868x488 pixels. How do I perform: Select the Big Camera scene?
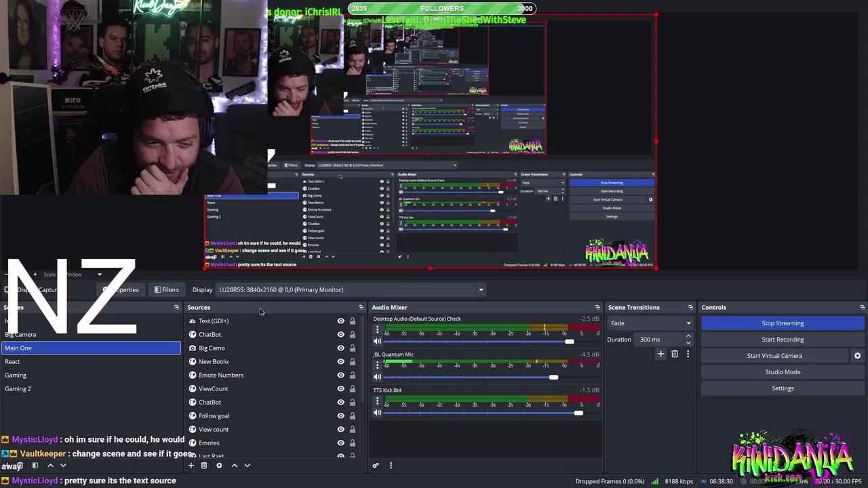[x=91, y=335]
